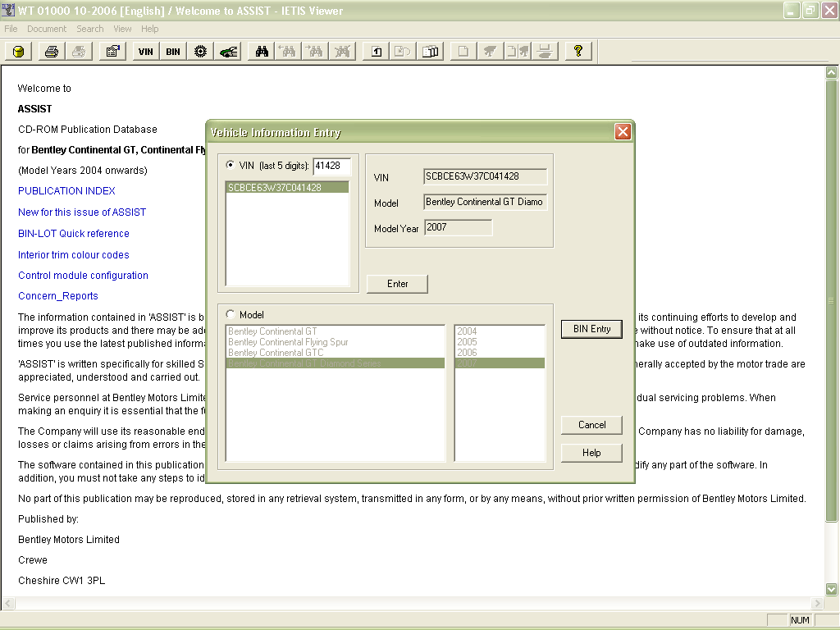Click the multiple pages toolbar icon

tap(430, 52)
